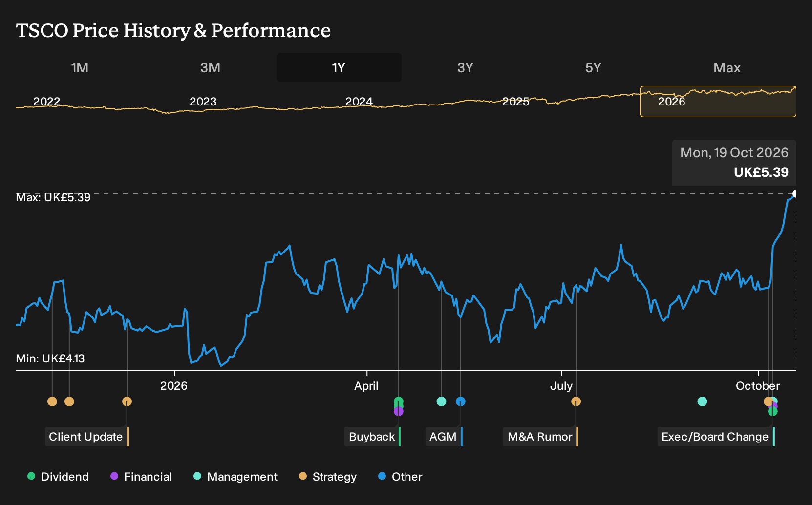812x505 pixels.
Task: Select the July axis label
Action: (x=561, y=386)
